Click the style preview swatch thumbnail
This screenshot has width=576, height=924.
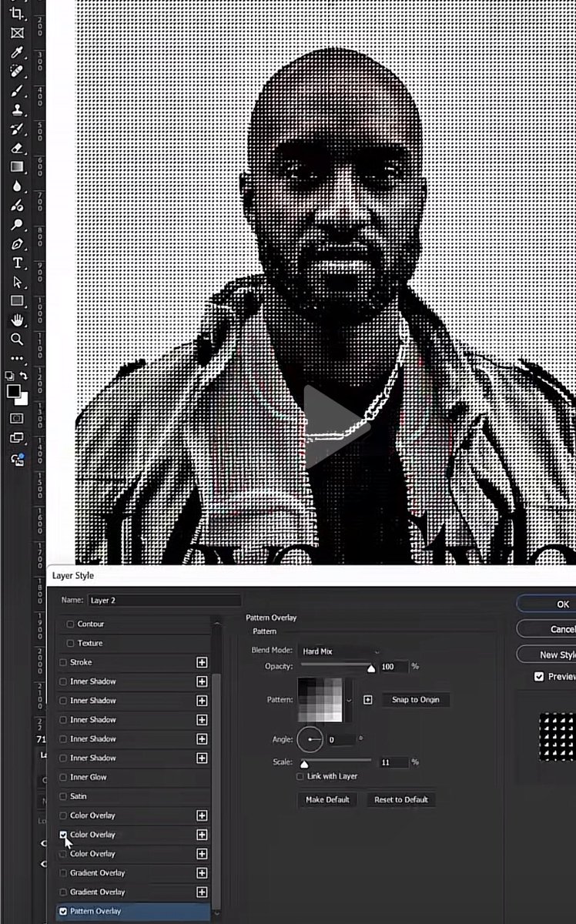click(x=558, y=737)
